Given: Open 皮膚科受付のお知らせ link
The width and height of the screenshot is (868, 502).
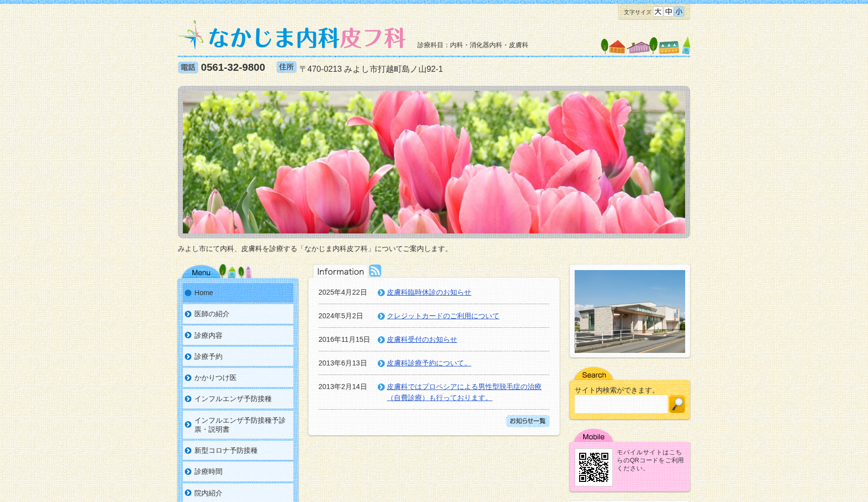Looking at the screenshot, I should coord(422,339).
